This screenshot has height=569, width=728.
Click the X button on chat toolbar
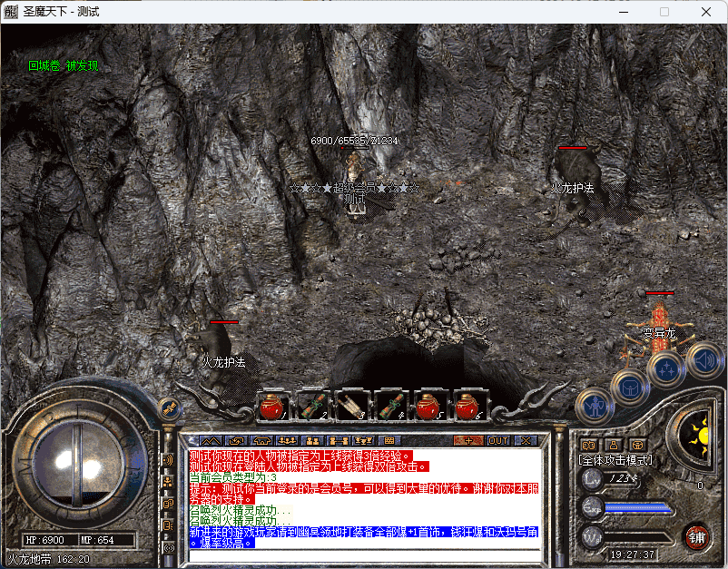tap(526, 440)
